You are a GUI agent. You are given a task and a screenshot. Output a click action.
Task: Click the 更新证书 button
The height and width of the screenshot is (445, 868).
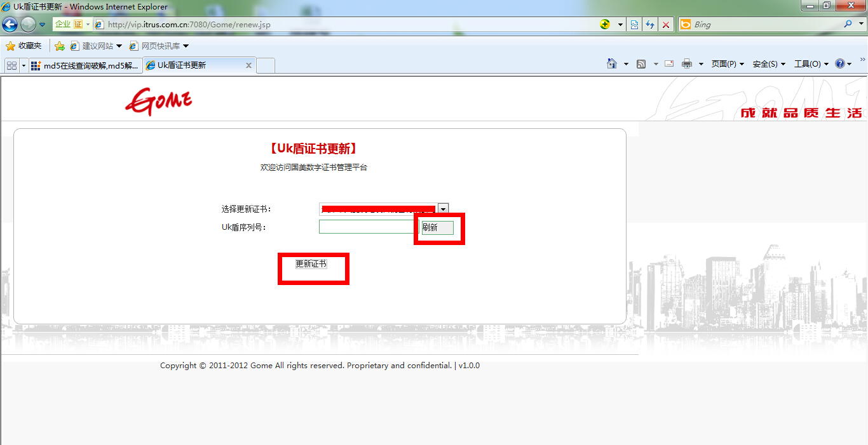click(311, 263)
